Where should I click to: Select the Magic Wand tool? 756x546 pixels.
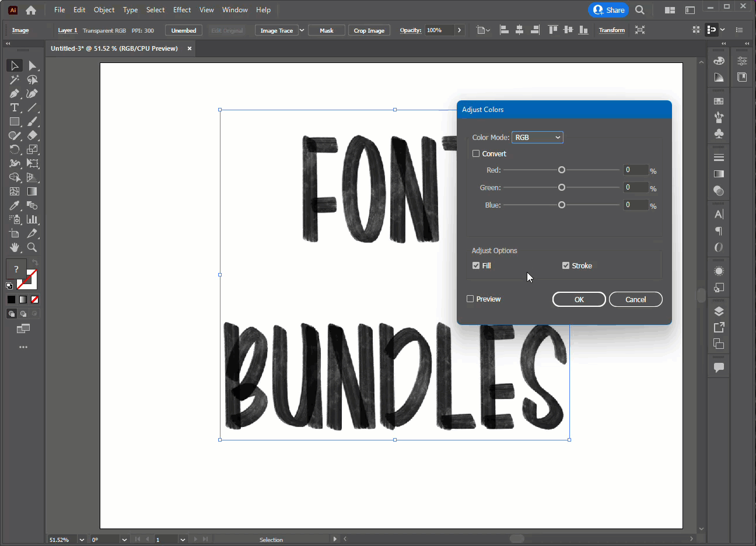[x=15, y=79]
